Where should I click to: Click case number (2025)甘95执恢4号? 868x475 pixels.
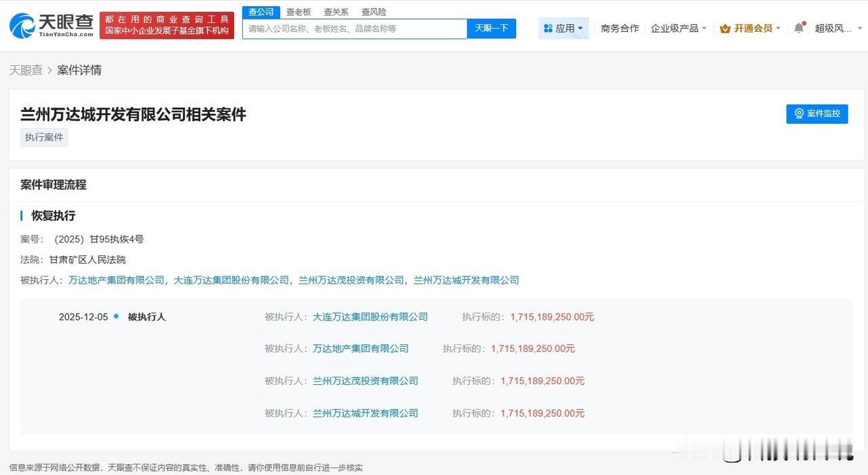(99, 239)
